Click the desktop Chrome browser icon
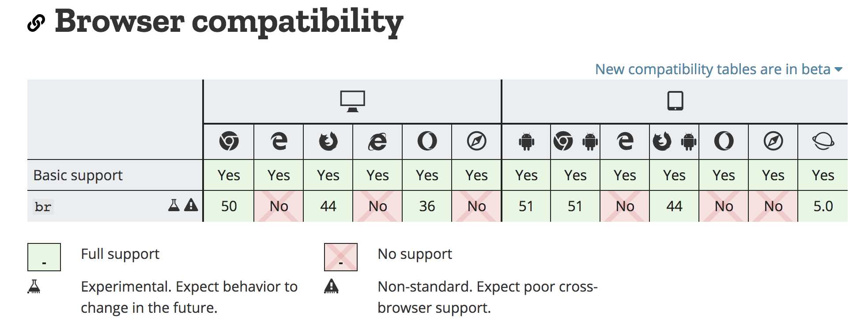868x334 pixels. (x=229, y=141)
